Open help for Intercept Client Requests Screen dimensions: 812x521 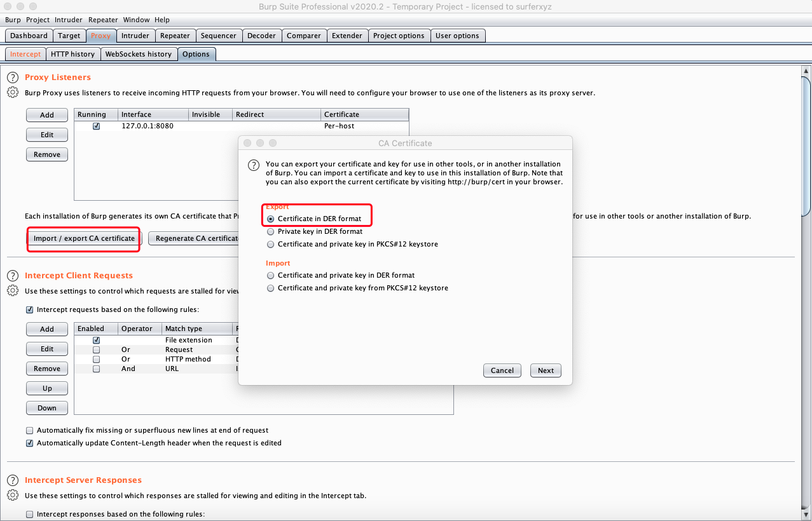coord(12,276)
